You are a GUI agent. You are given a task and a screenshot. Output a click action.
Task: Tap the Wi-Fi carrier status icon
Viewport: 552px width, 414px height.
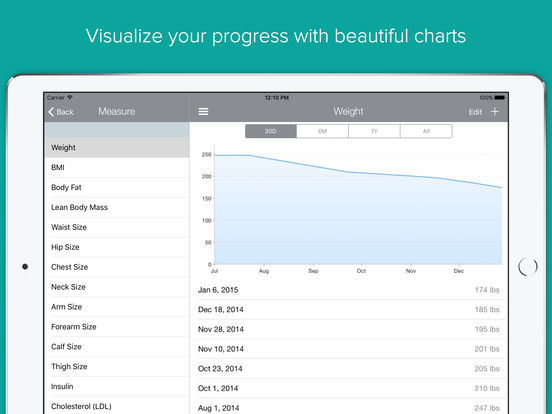click(69, 97)
